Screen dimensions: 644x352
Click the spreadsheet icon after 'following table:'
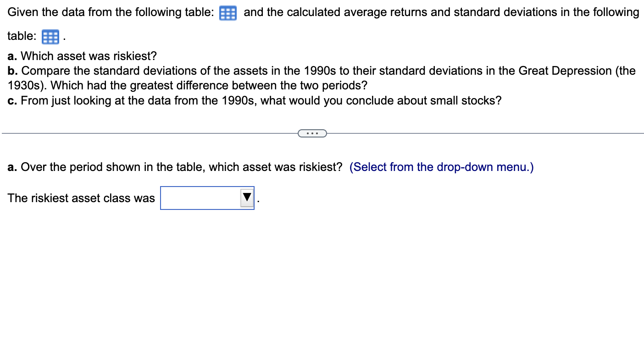pos(228,13)
